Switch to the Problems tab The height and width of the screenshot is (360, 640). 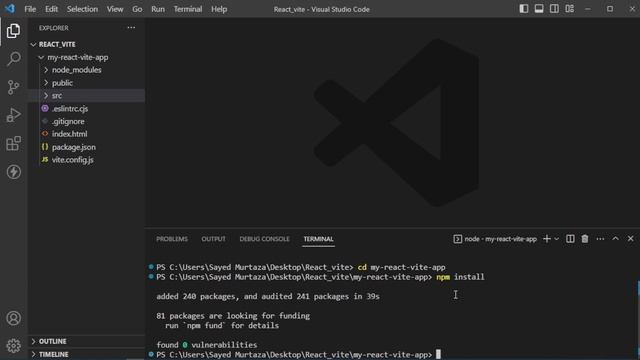(x=172, y=239)
